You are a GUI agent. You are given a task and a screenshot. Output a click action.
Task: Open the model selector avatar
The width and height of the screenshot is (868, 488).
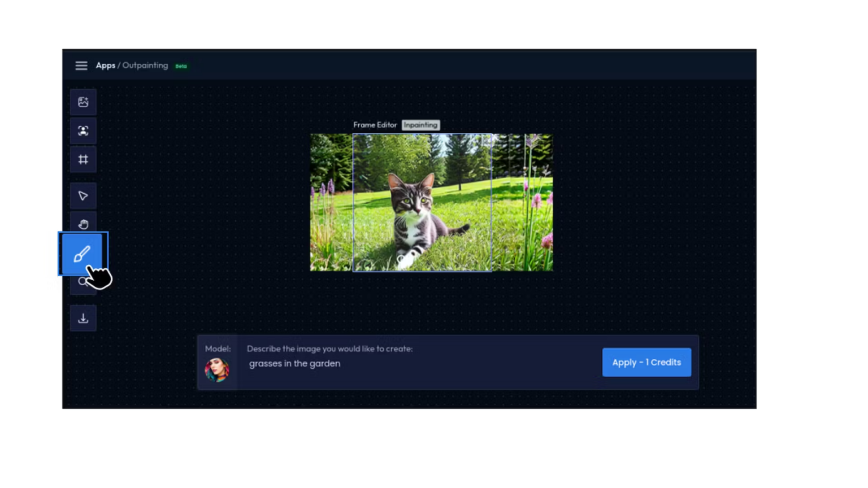[217, 370]
